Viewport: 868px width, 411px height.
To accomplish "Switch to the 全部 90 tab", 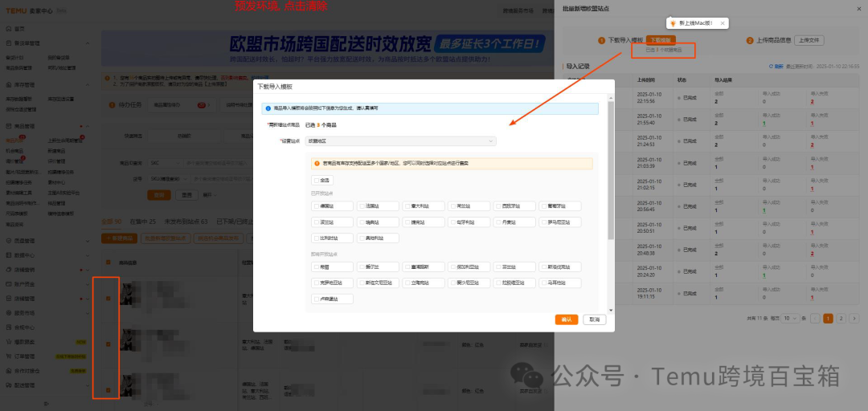I will 111,222.
